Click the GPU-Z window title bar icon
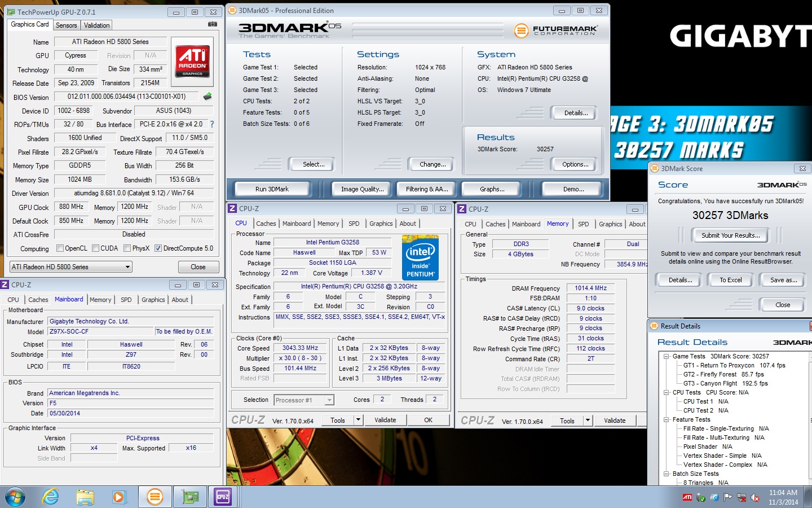The image size is (812, 508). [11, 12]
